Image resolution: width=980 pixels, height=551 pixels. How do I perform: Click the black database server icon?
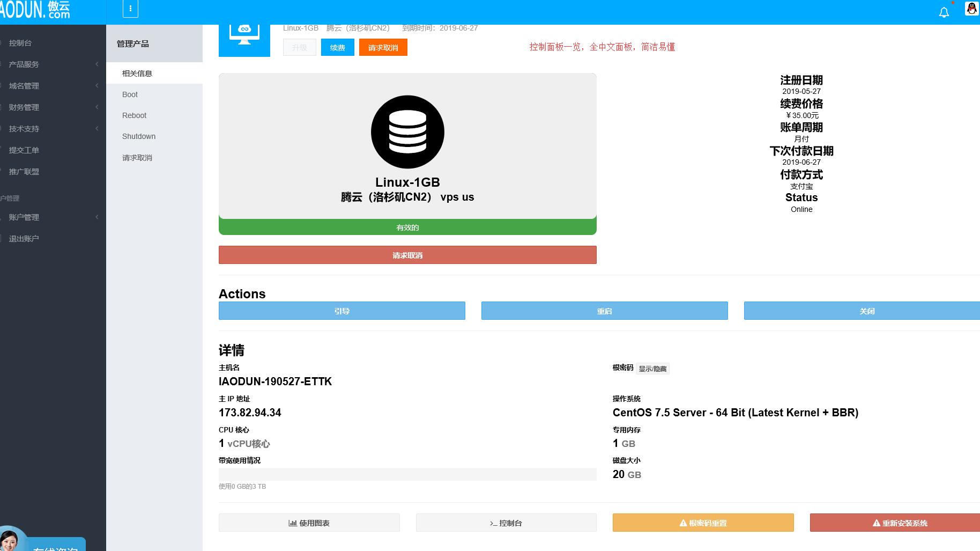pos(407,132)
